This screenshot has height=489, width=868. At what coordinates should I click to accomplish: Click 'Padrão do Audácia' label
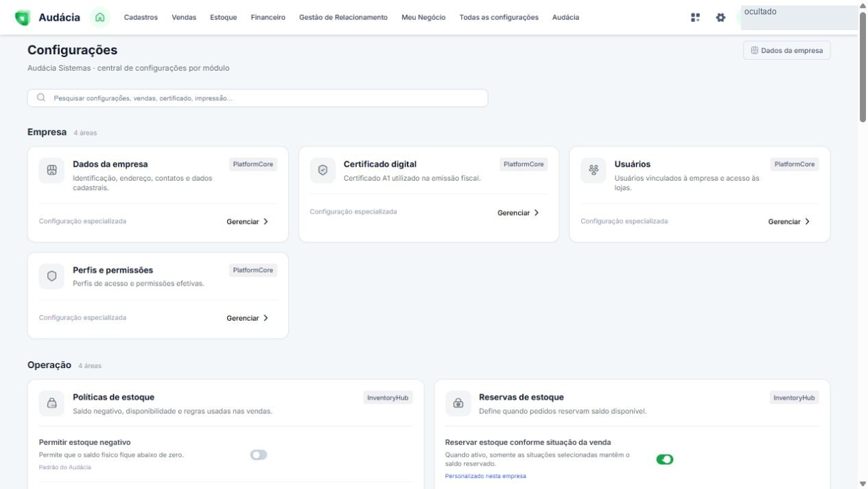64,467
